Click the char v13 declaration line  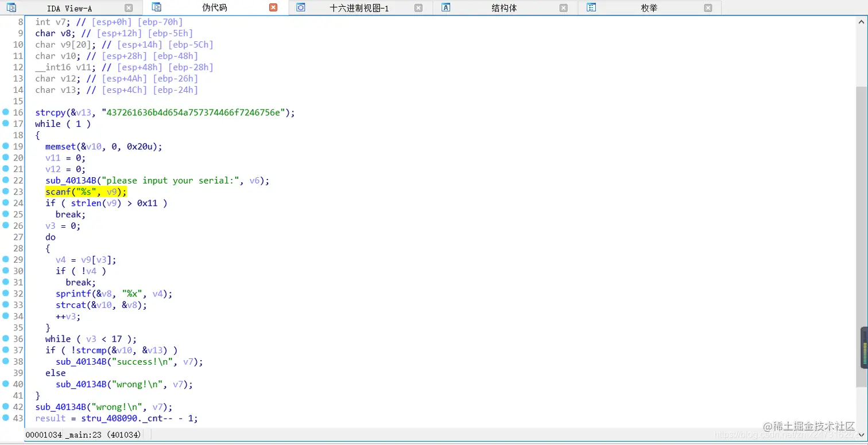(117, 90)
